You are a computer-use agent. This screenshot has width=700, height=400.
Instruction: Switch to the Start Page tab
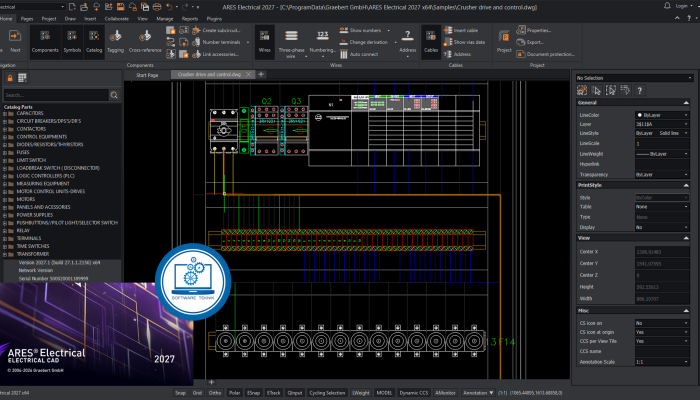coord(147,75)
